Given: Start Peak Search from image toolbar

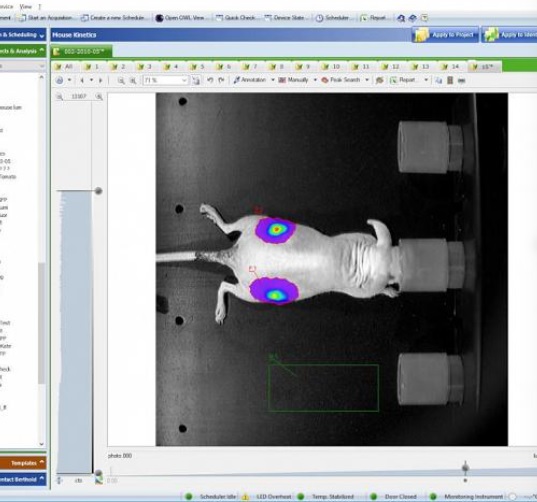Looking at the screenshot, I should point(340,80).
